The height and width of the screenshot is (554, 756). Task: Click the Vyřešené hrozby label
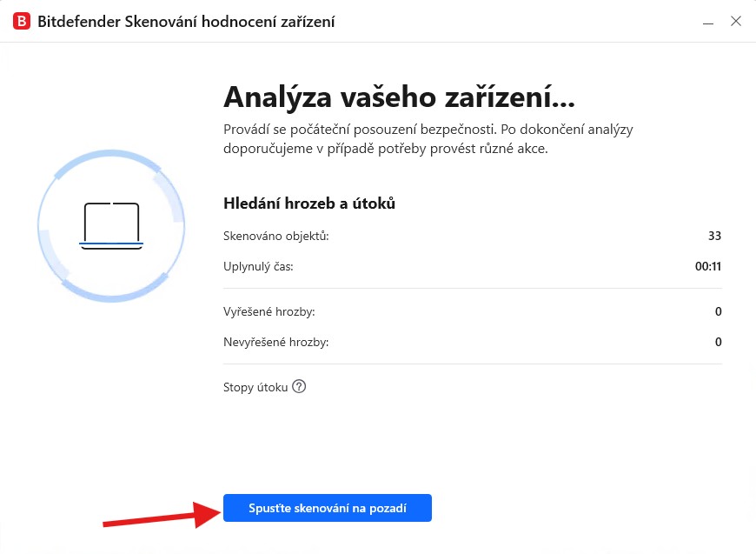point(269,311)
